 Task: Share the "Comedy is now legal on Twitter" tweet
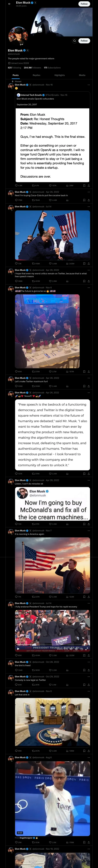coord(89,685)
